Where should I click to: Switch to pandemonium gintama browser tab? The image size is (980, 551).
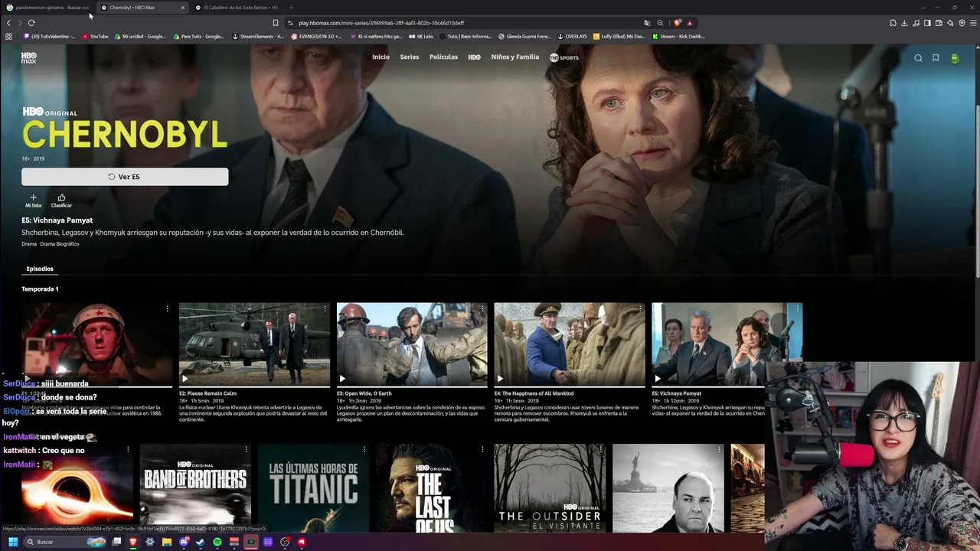(47, 8)
